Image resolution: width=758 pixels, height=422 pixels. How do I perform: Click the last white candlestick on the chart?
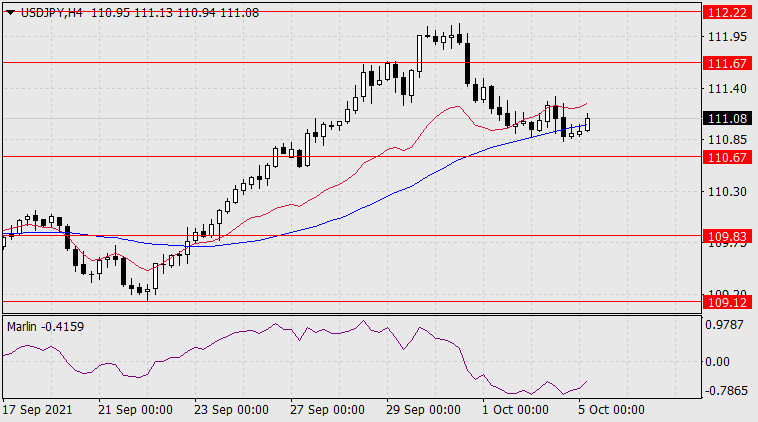587,123
